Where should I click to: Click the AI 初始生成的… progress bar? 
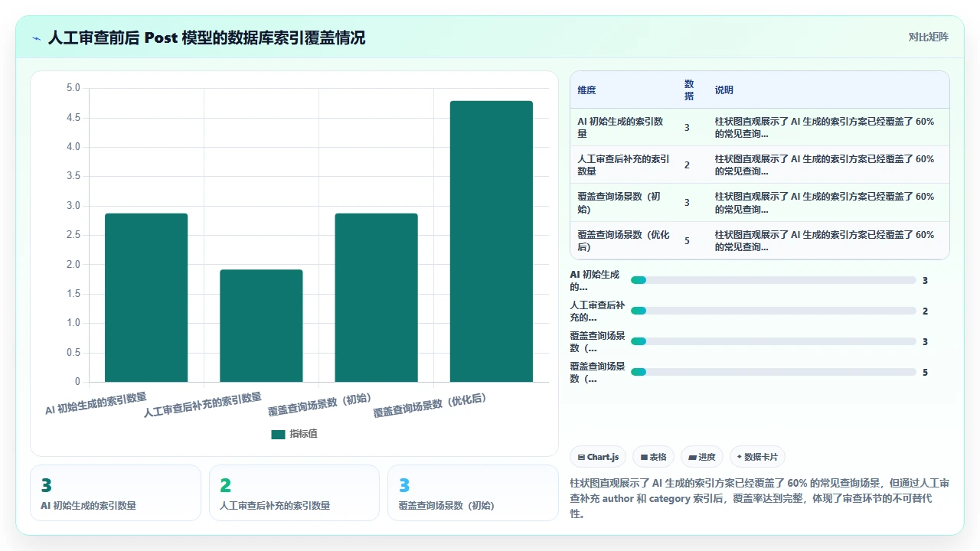coord(773,280)
